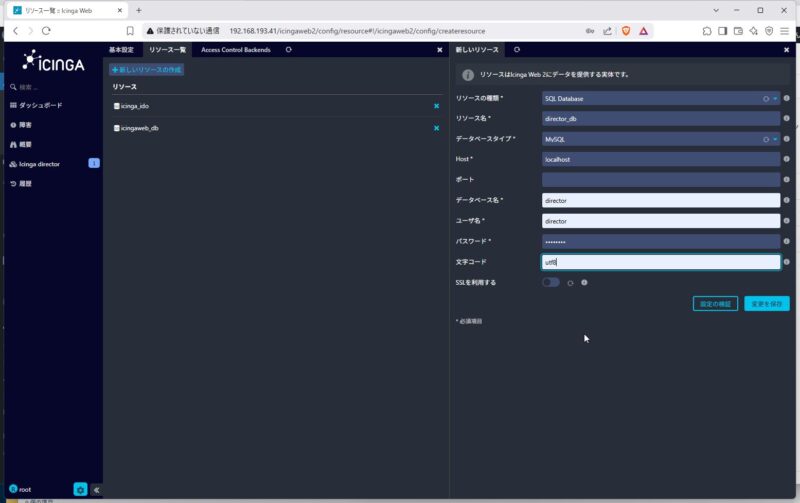Open the database type dropdown showing MySQL
Image resolution: width=800 pixels, height=503 pixels.
coord(661,139)
